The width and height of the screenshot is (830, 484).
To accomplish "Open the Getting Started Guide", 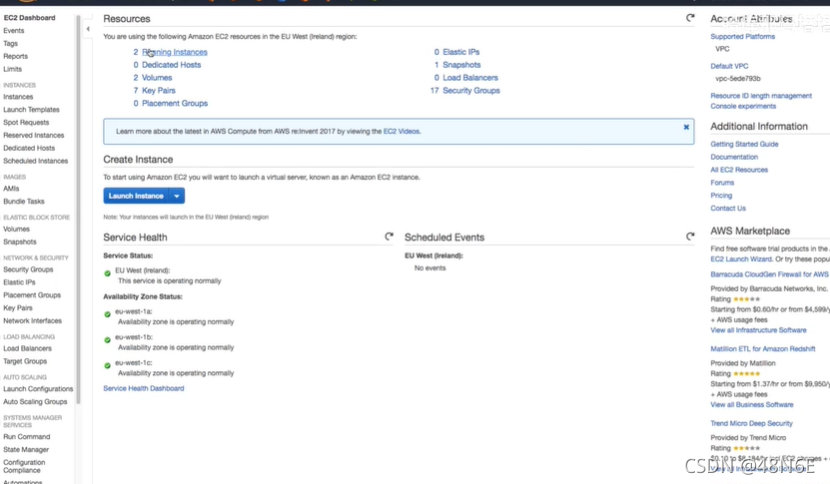I will tap(744, 144).
